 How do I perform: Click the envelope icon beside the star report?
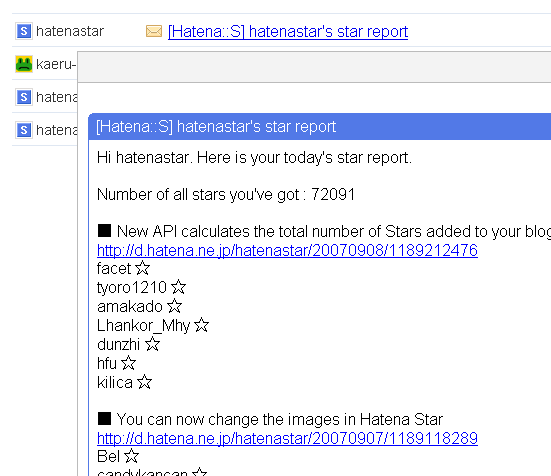tap(154, 31)
